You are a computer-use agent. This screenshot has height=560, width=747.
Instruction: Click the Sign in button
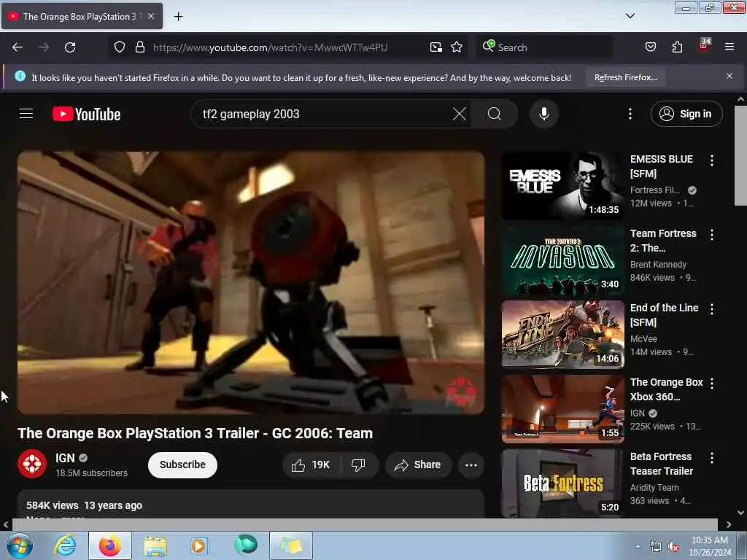click(686, 114)
